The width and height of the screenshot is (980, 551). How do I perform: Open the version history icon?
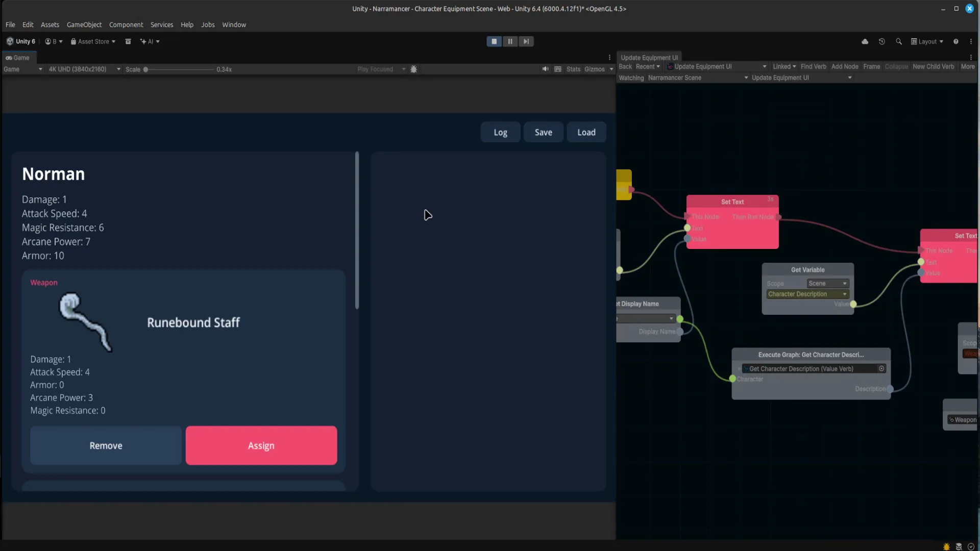coord(881,41)
